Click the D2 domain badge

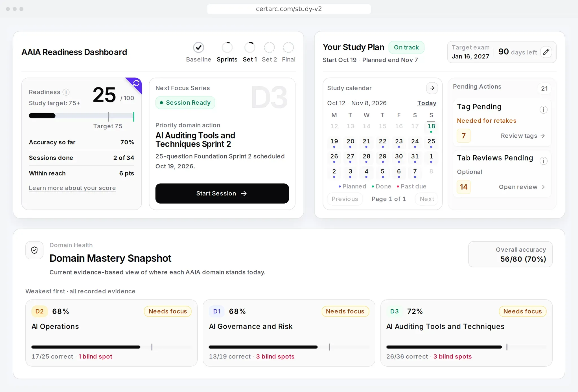[40, 311]
